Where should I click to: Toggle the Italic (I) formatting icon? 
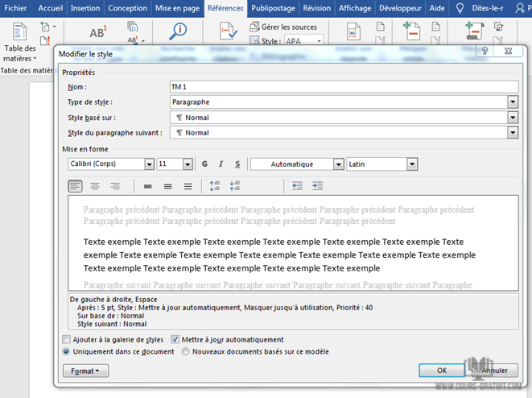click(x=221, y=164)
